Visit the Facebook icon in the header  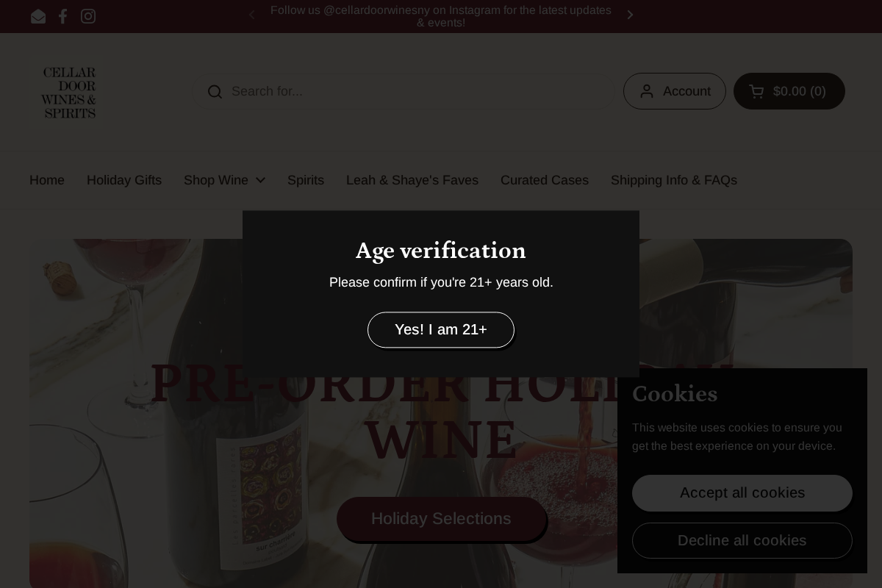pyautogui.click(x=63, y=16)
